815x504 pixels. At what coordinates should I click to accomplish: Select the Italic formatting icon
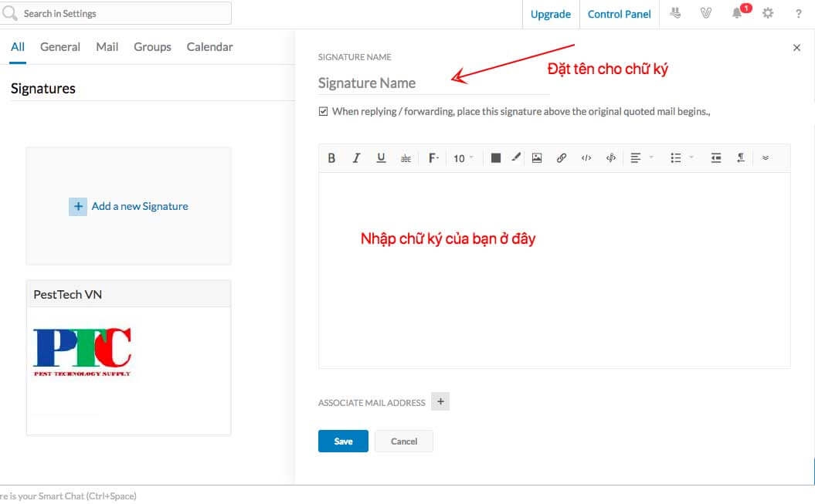click(356, 157)
